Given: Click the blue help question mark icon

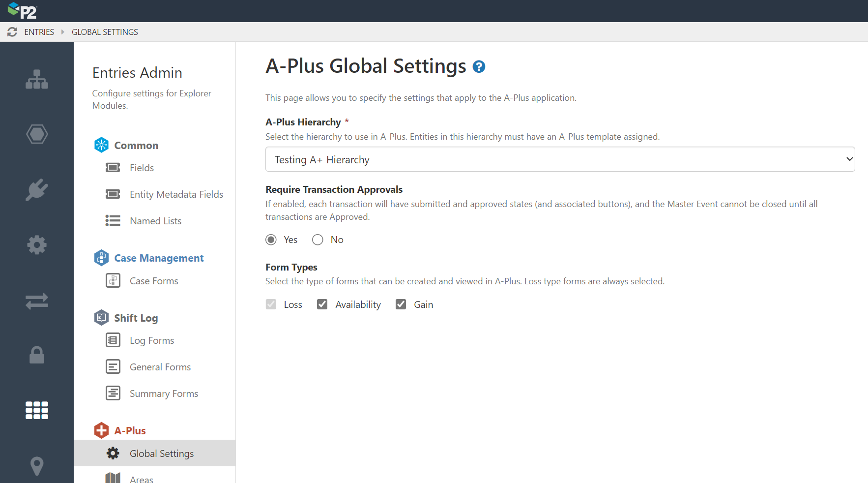Looking at the screenshot, I should pyautogui.click(x=479, y=67).
